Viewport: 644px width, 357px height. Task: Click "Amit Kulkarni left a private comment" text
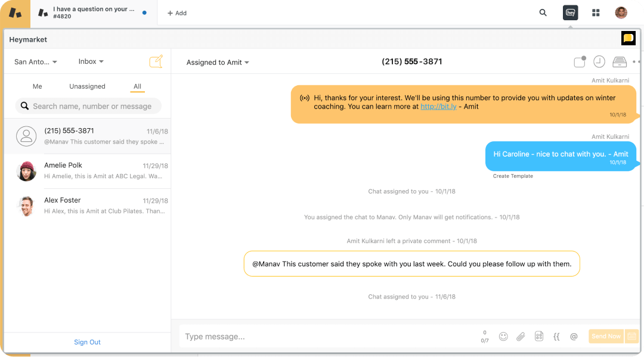[x=411, y=241]
